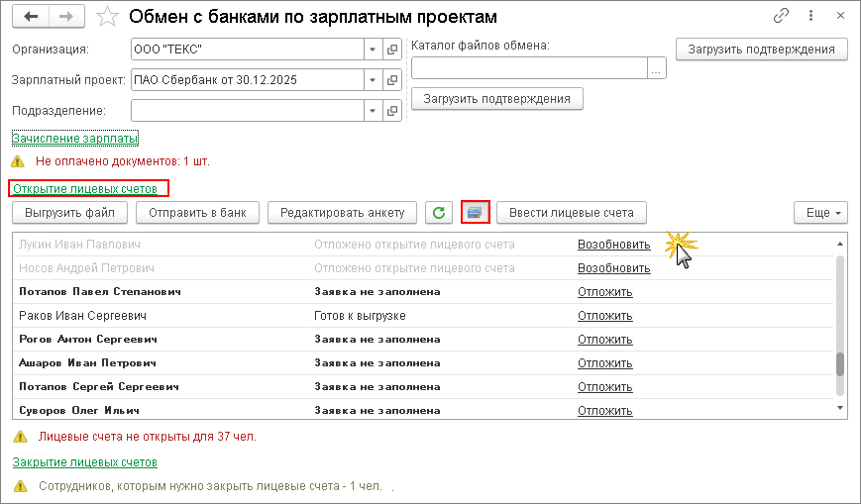
Task: Copy link using the chain icon
Action: point(782,17)
